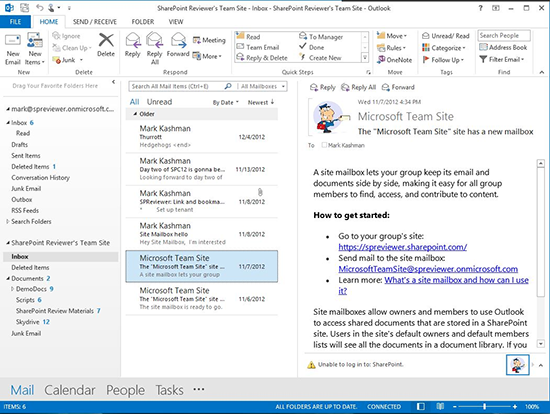Click the Delete X icon

(x=106, y=40)
